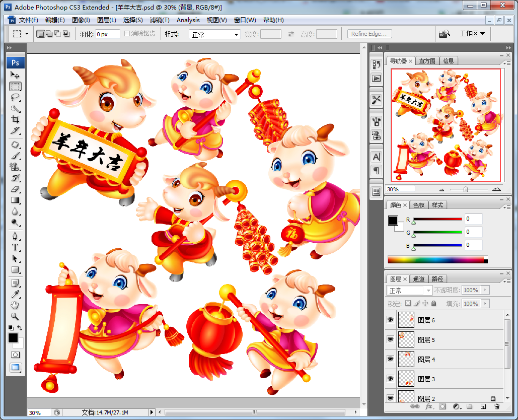The width and height of the screenshot is (518, 420).
Task: Open the layer blend mode dropdown
Action: pyautogui.click(x=409, y=291)
